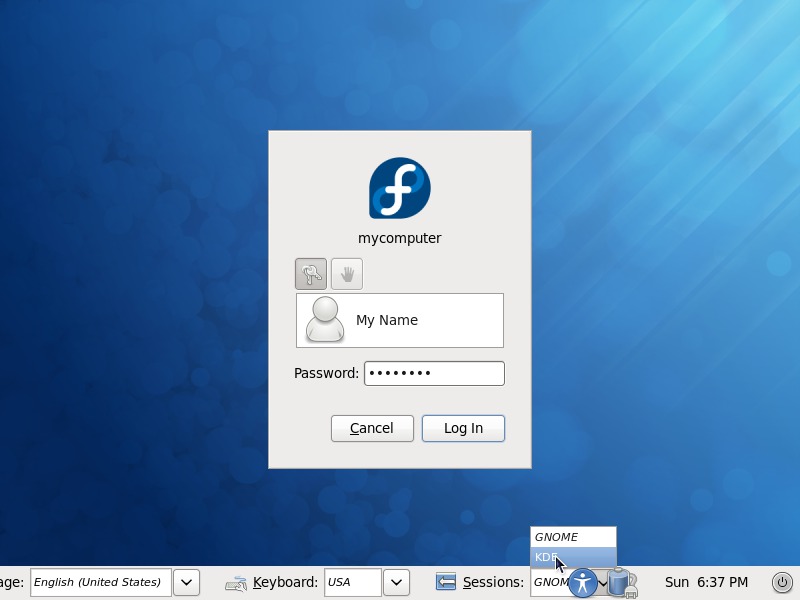Image resolution: width=800 pixels, height=600 pixels.
Task: Click the keyboard layout icon
Action: click(236, 583)
